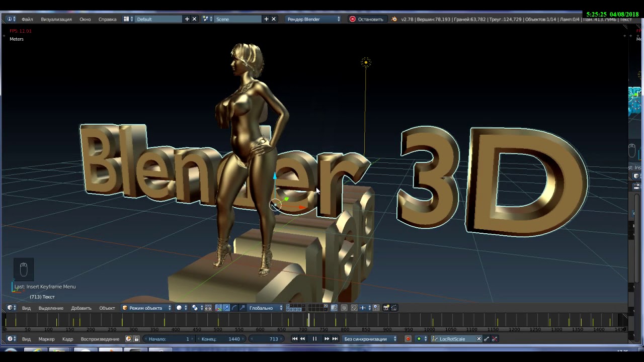This screenshot has height=362, width=644.
Task: Open the Рендер Blender engine dropdown
Action: pos(313,19)
